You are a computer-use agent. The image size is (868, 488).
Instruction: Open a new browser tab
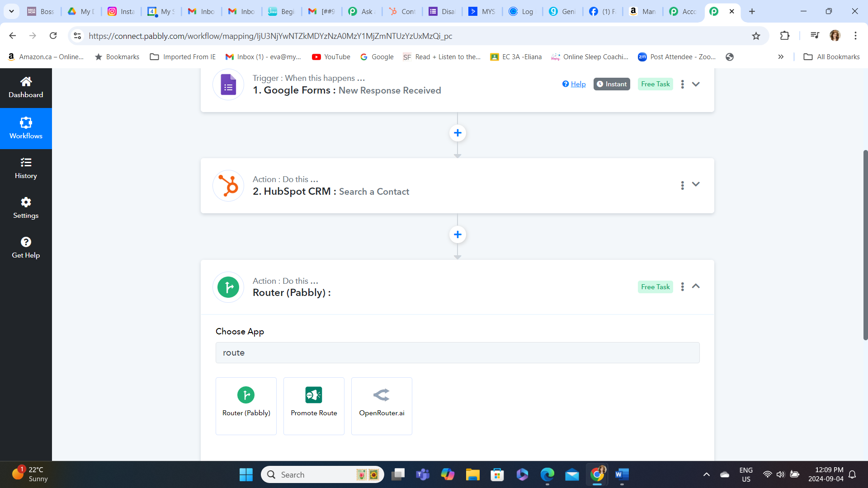pos(752,11)
